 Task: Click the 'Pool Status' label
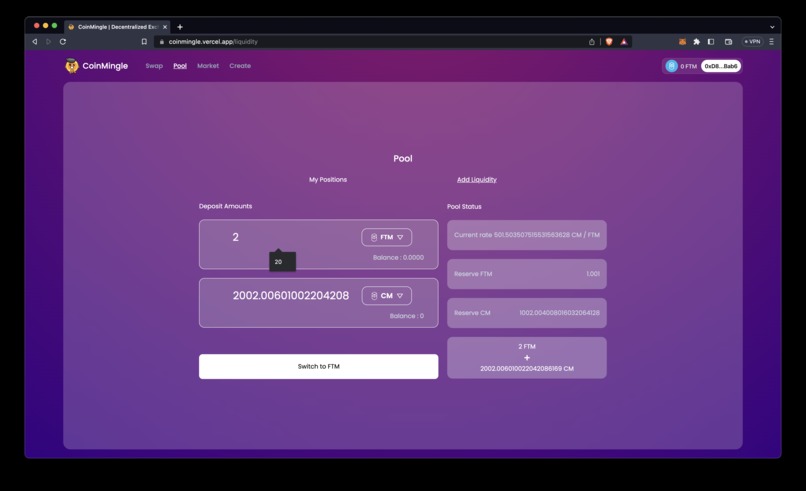tap(464, 207)
